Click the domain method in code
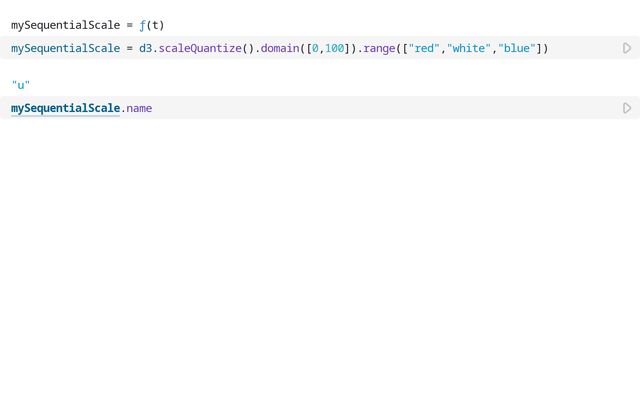 click(280, 48)
